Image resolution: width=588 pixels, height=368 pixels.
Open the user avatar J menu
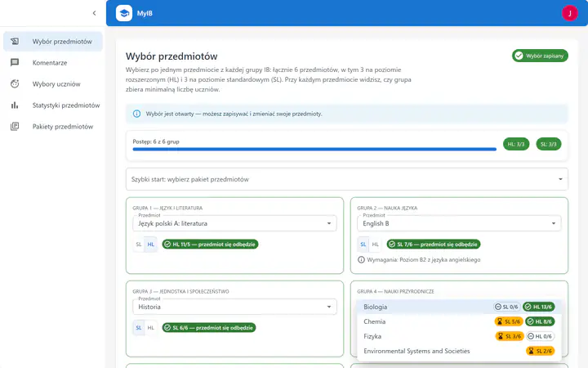pyautogui.click(x=570, y=13)
